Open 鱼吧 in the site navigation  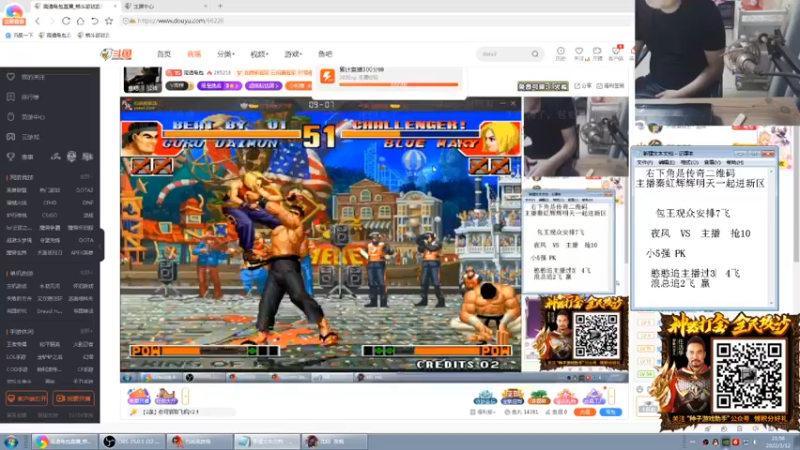pos(325,54)
